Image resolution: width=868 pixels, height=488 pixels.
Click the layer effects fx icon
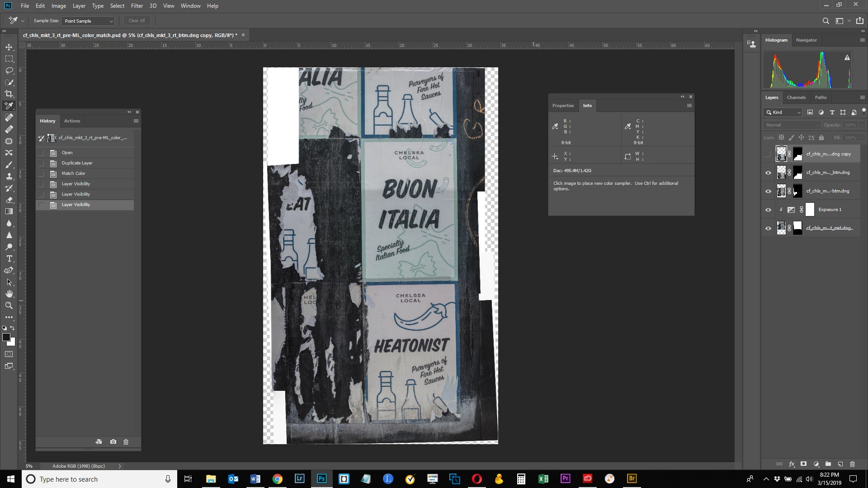click(x=792, y=464)
